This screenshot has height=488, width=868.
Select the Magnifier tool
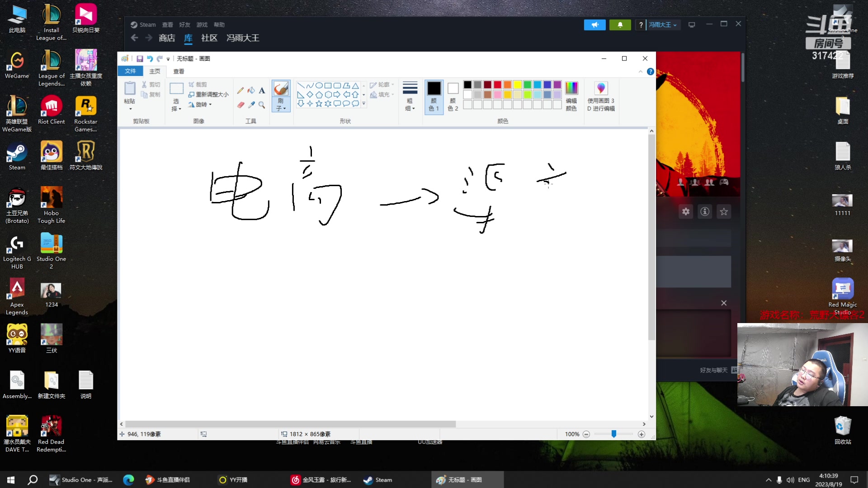262,105
